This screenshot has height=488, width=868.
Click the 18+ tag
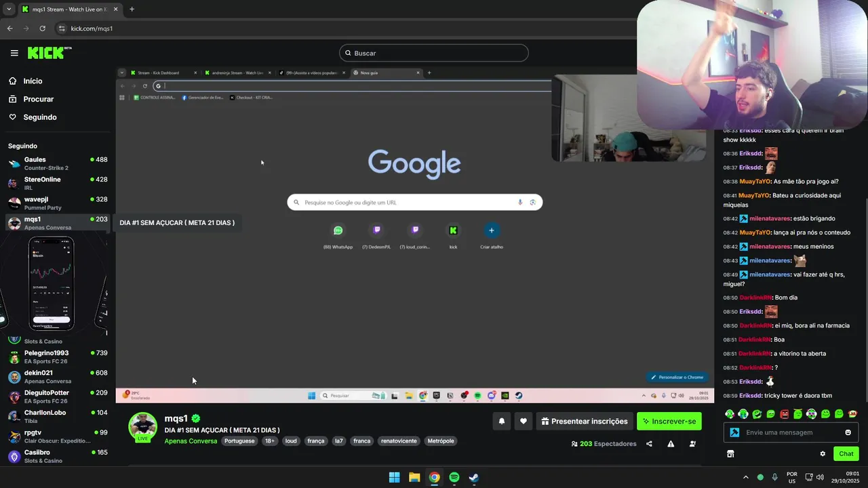[x=270, y=441]
